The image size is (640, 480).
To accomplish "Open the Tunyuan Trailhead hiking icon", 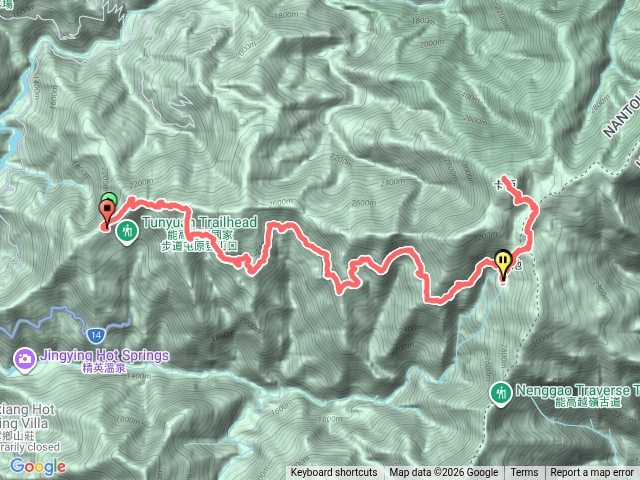I will 127,232.
